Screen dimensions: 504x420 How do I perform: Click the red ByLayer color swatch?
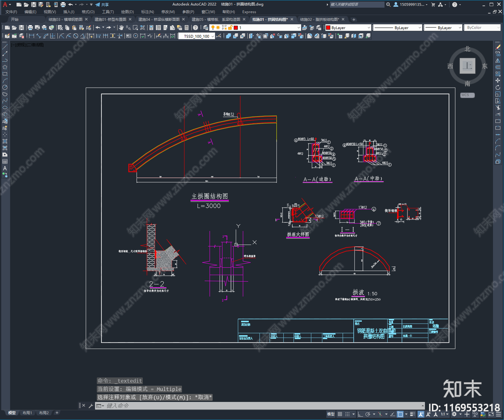(x=328, y=28)
